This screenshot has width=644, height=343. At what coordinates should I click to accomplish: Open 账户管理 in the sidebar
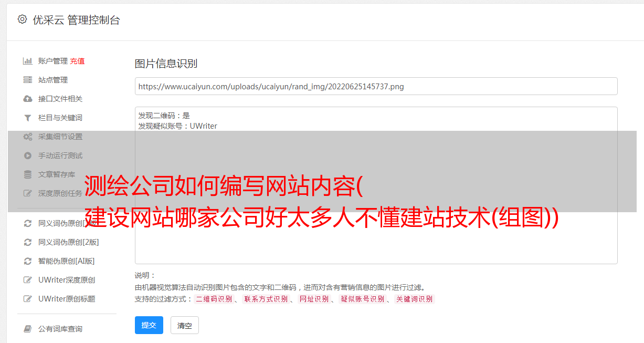click(x=53, y=61)
